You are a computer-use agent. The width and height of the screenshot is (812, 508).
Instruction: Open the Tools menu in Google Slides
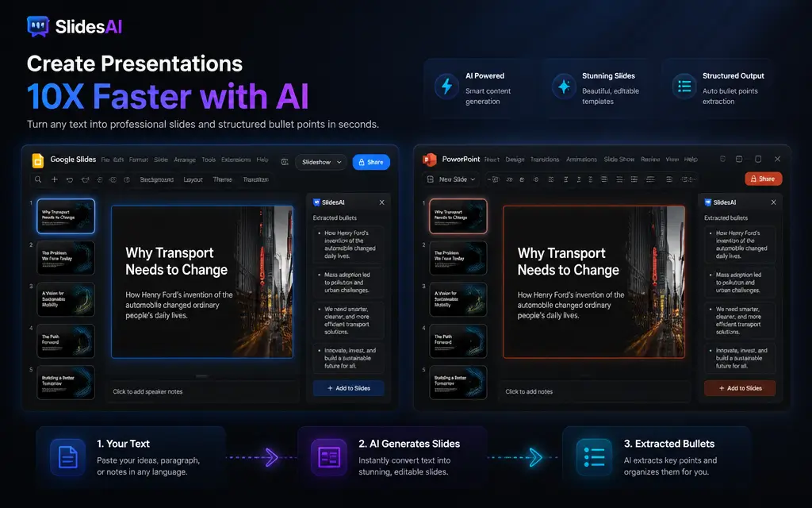pos(209,160)
